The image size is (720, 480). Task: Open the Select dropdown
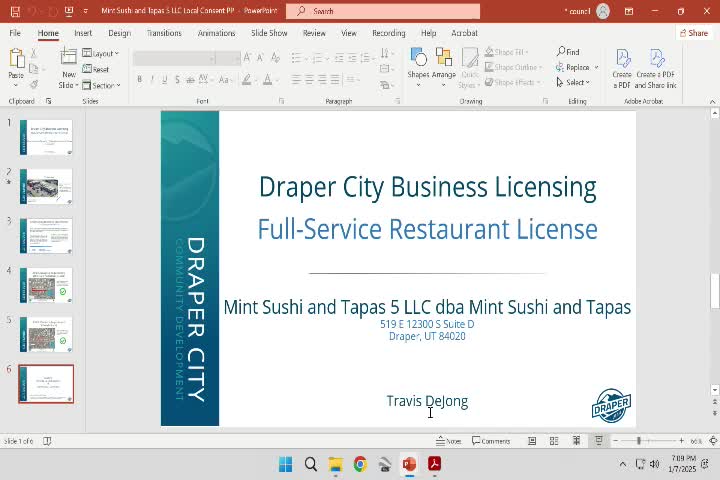(573, 82)
